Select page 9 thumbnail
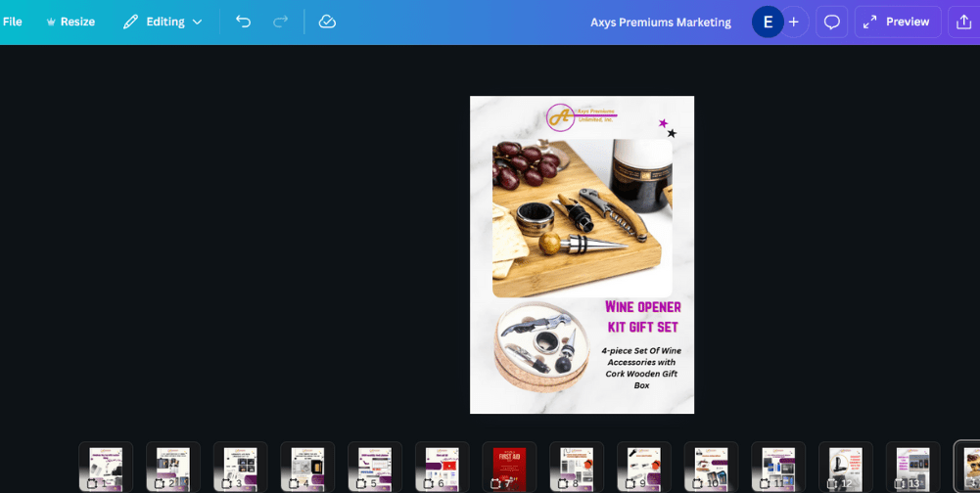Screen dimensions: 980x493 point(644,468)
